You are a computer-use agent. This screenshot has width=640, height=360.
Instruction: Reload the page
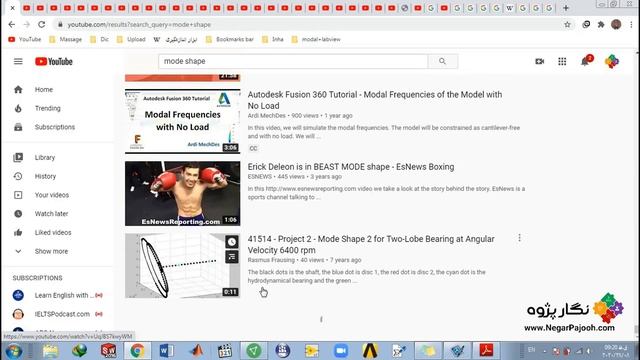(x=42, y=24)
